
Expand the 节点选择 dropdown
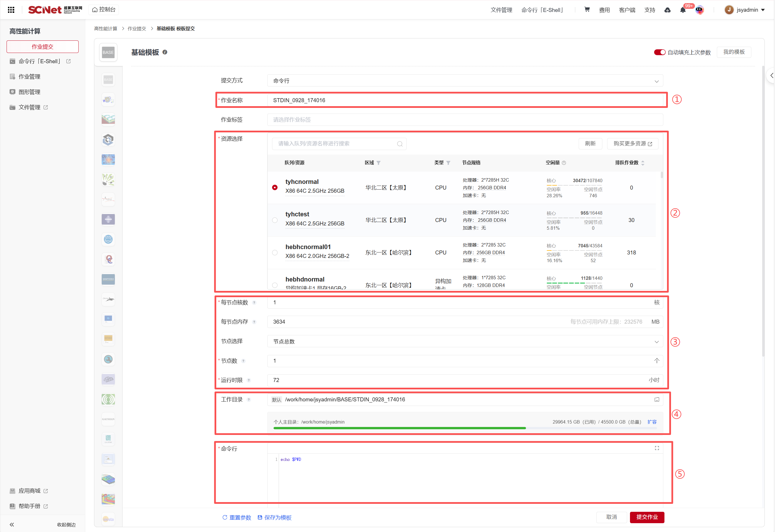click(x=464, y=341)
